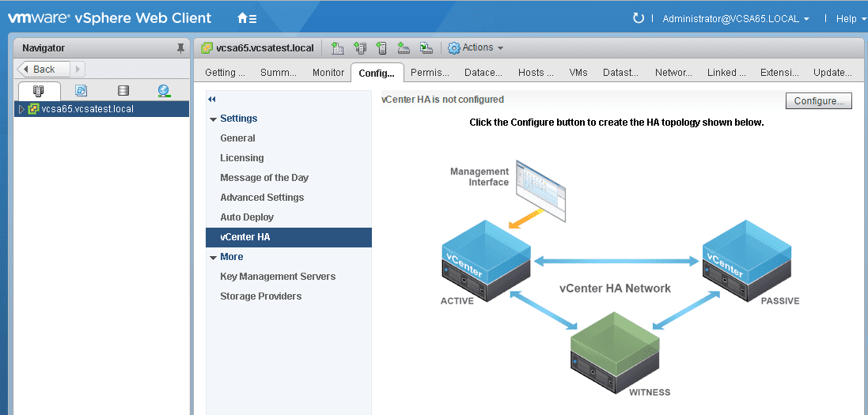This screenshot has width=868, height=415.
Task: Click the Configure... button for vCenter HA
Action: click(819, 100)
